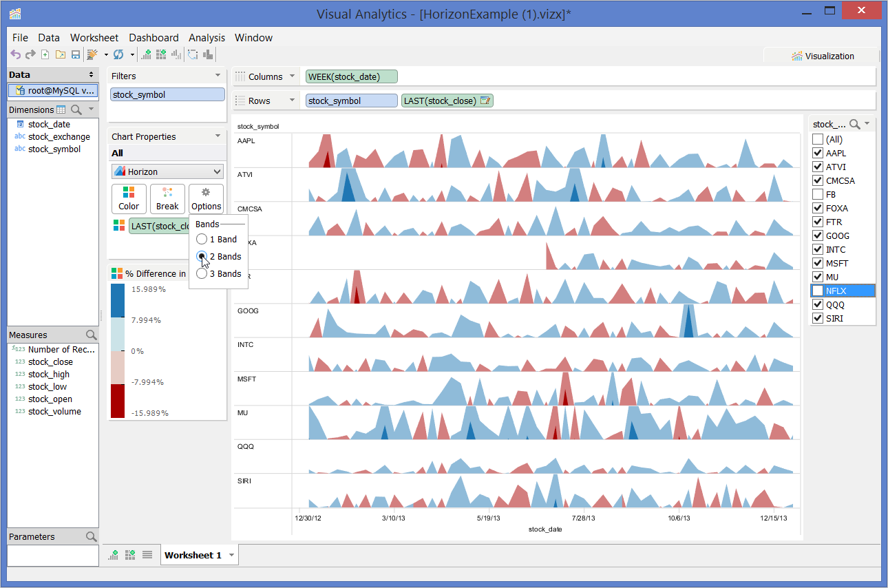Select the 2 Bands radio option

pyautogui.click(x=202, y=257)
